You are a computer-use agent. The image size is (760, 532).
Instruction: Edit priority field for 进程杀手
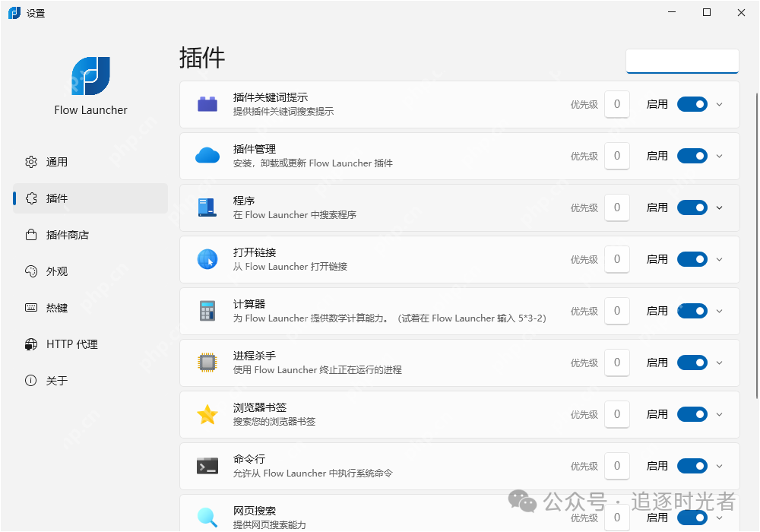point(617,363)
